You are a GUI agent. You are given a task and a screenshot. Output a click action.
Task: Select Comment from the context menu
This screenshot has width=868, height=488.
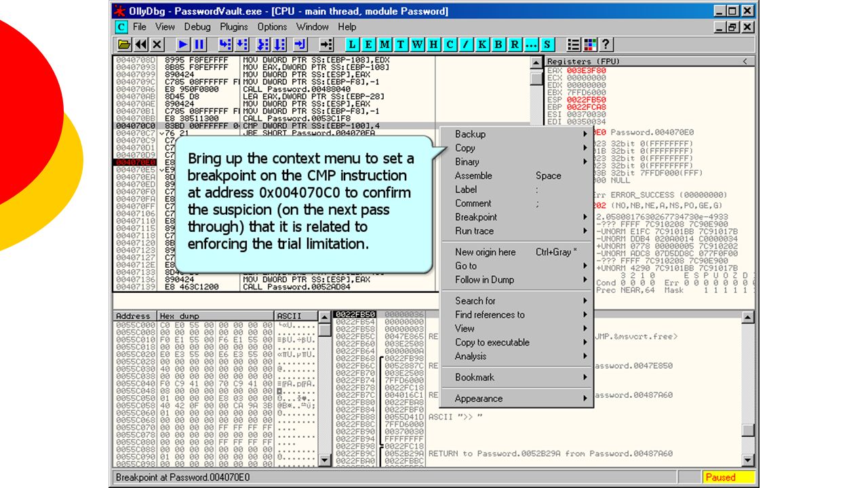tap(517, 203)
